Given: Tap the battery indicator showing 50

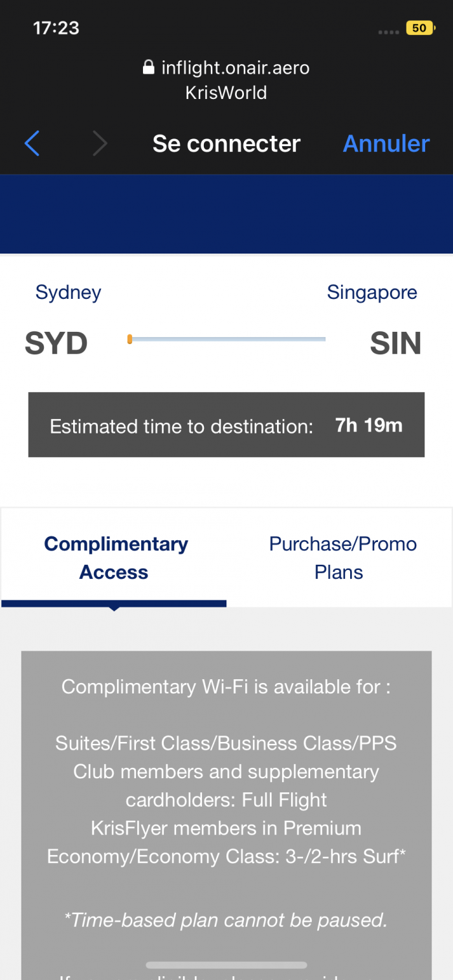Looking at the screenshot, I should pos(419,28).
